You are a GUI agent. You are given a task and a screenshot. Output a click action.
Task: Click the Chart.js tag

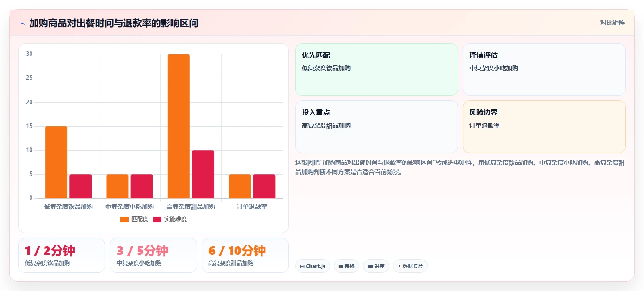(x=313, y=266)
